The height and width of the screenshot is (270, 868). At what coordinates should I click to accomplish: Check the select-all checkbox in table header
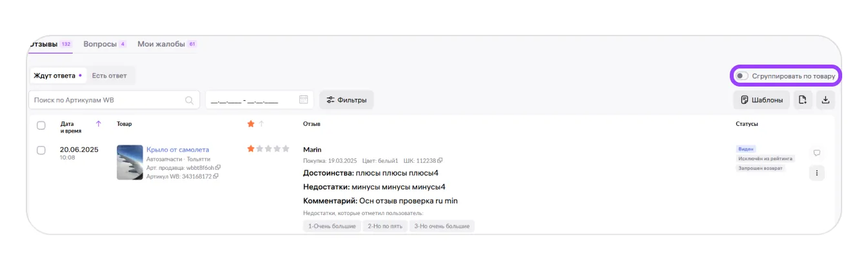pos(41,125)
